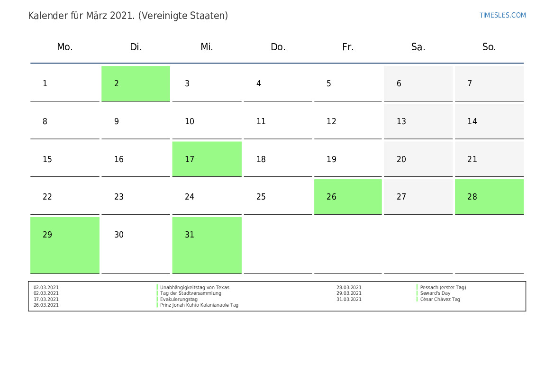Select the green March 17 day cell
Viewport: 554px width, 392px height.
click(207, 159)
